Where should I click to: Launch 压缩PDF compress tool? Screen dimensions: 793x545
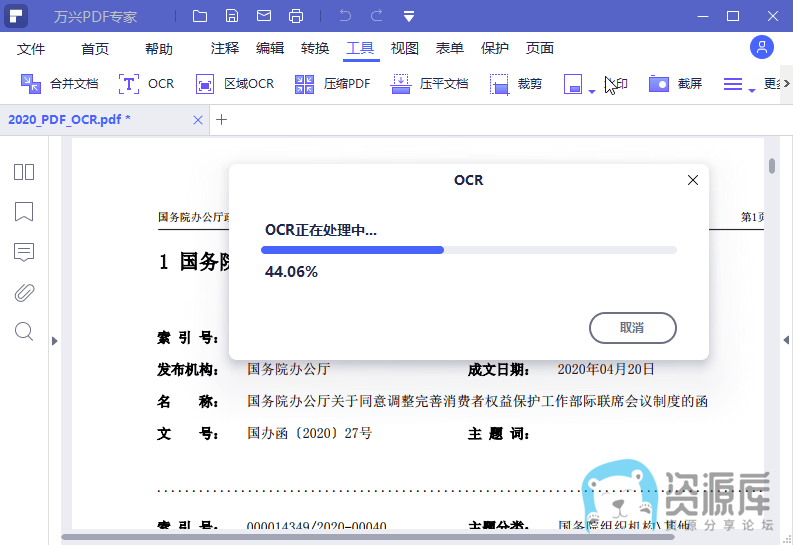coord(332,84)
